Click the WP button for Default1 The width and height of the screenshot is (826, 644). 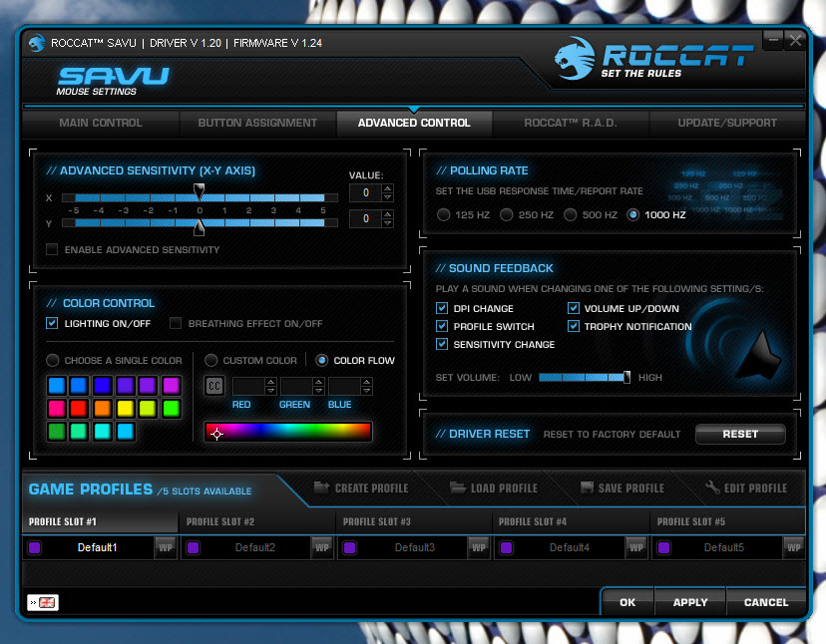[166, 547]
